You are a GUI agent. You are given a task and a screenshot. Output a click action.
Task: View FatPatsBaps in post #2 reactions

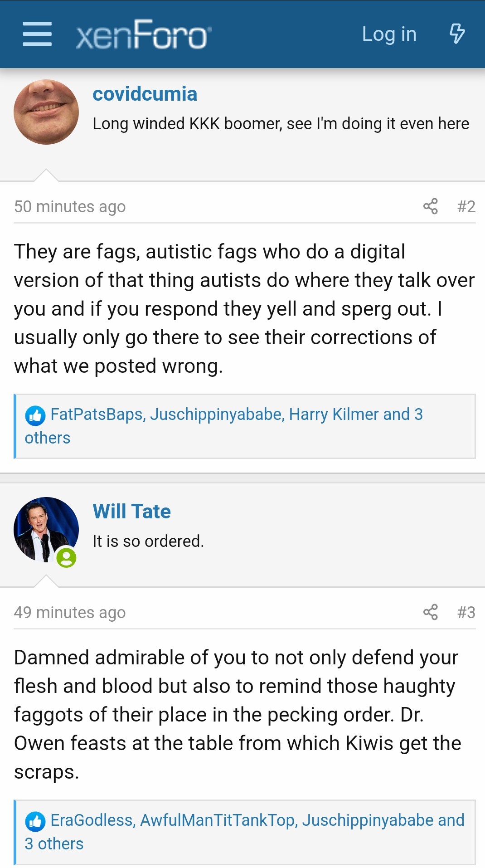(x=97, y=414)
